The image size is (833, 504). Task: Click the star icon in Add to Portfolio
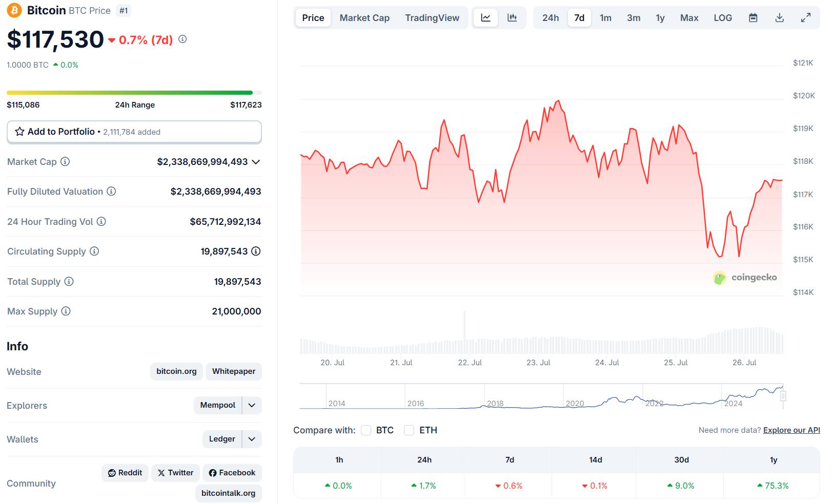tap(19, 132)
